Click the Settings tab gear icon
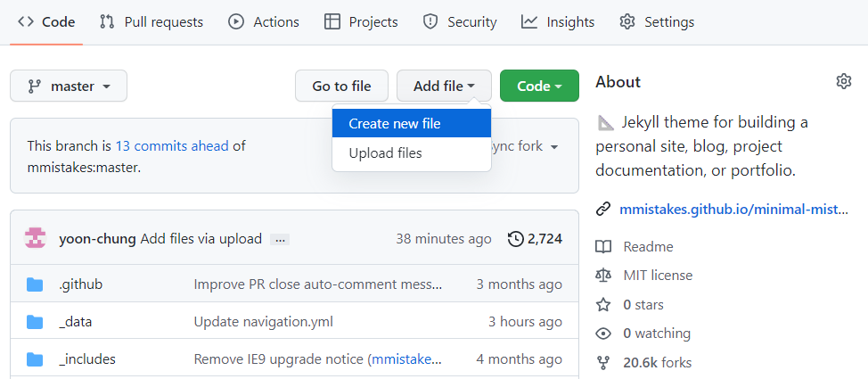The image size is (868, 379). [x=627, y=22]
